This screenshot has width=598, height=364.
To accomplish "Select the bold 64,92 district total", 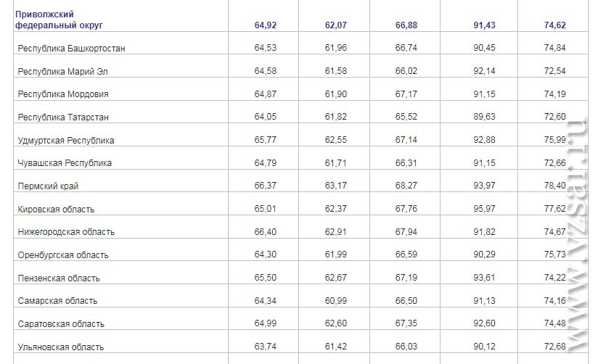I will click(x=266, y=25).
